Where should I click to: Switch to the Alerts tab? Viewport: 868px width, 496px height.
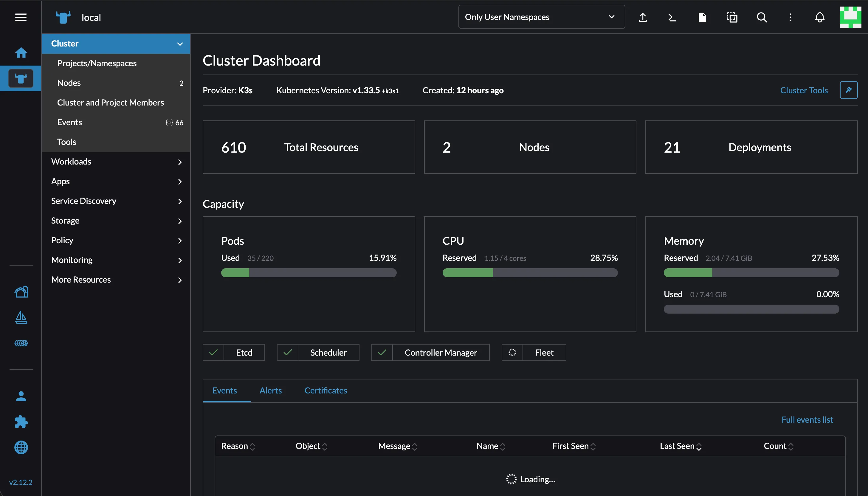pyautogui.click(x=270, y=390)
